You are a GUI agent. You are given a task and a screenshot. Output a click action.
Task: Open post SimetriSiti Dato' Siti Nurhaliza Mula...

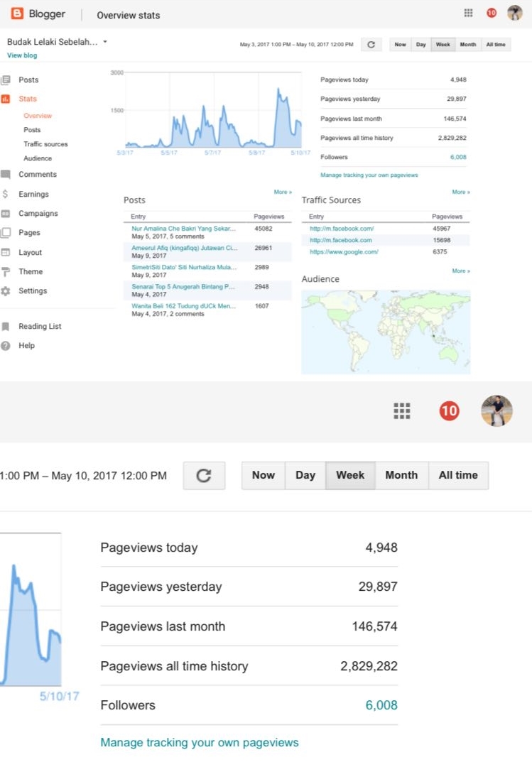[184, 267]
